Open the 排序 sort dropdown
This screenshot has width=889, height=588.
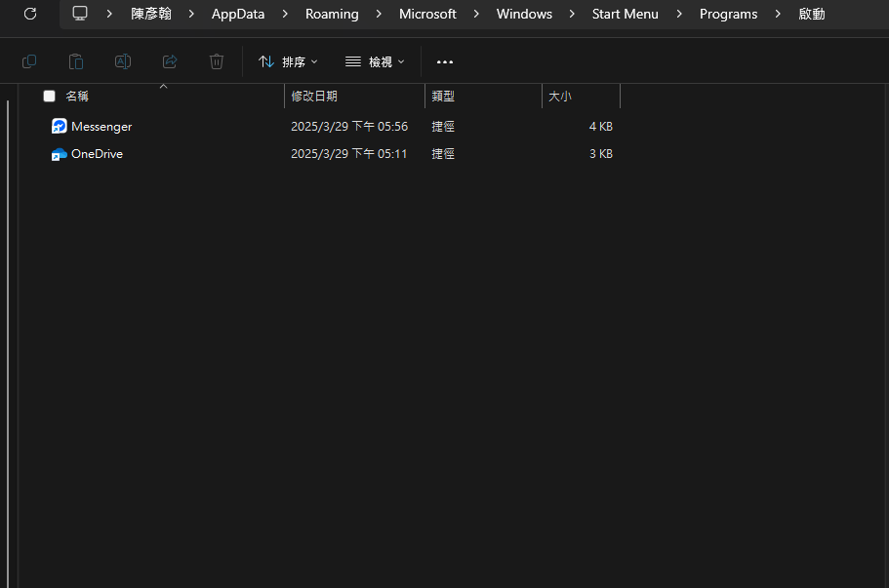click(288, 61)
